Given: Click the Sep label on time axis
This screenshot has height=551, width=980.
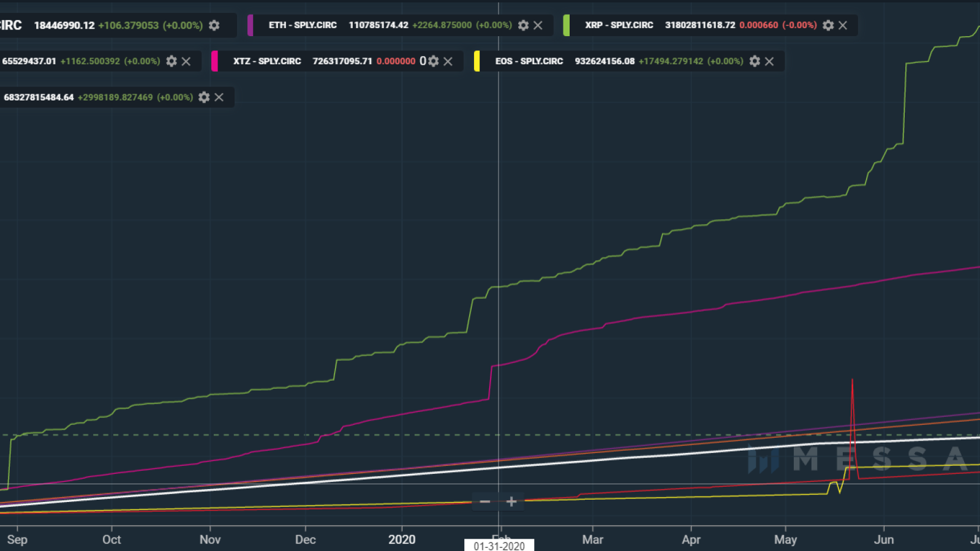Looking at the screenshot, I should (x=17, y=539).
